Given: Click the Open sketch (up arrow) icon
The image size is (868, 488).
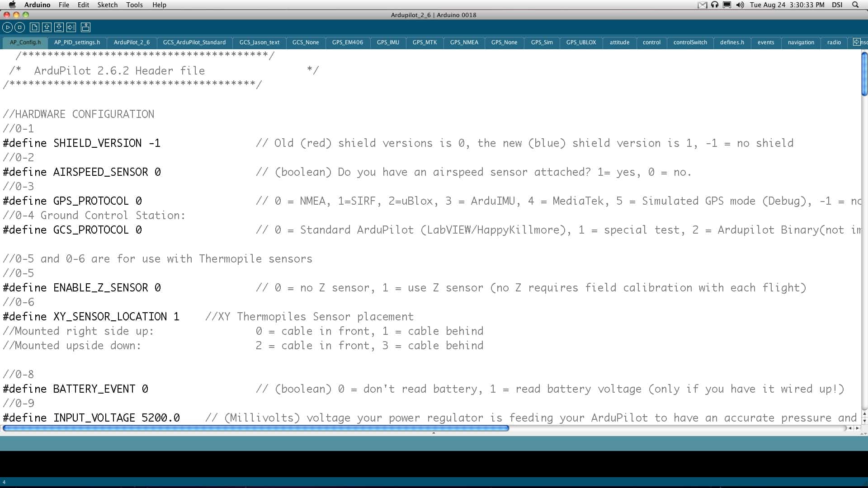Looking at the screenshot, I should pos(47,28).
